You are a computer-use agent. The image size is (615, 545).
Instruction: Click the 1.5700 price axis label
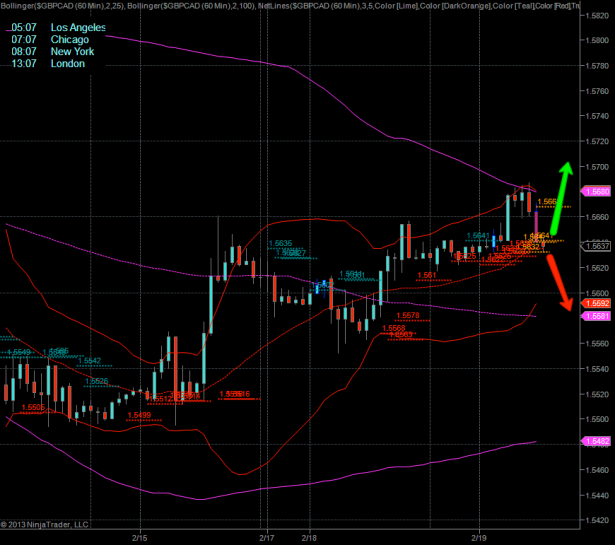(597, 166)
